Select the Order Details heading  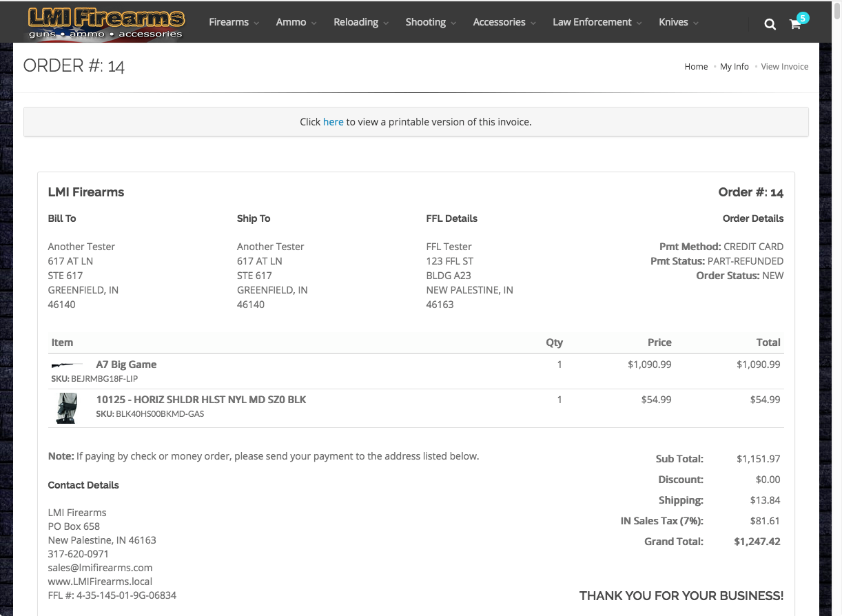point(753,218)
